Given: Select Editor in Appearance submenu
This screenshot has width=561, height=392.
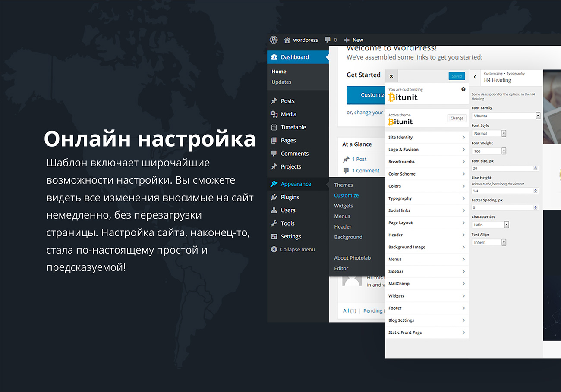Looking at the screenshot, I should [x=341, y=268].
